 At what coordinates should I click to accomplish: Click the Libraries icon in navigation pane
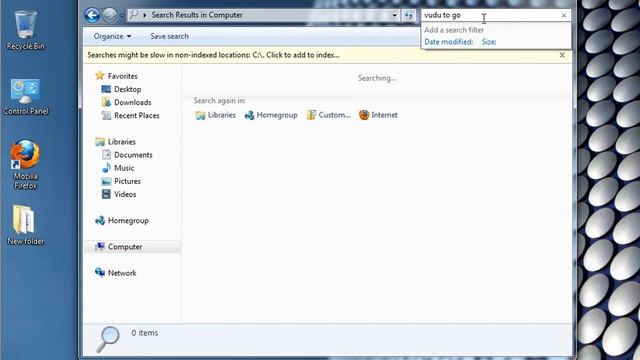tap(100, 142)
